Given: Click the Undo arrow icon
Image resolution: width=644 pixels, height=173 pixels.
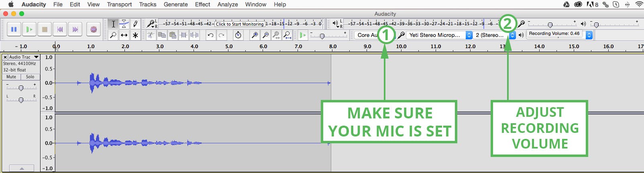Looking at the screenshot, I should [210, 35].
